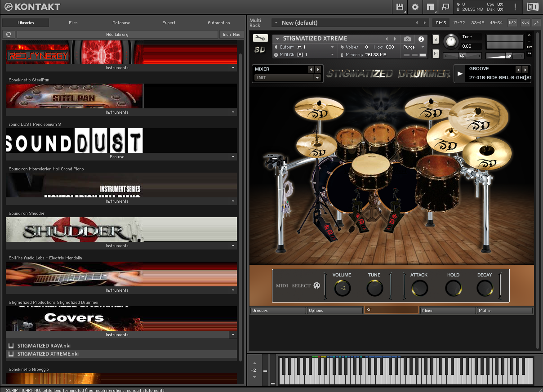This screenshot has width=543, height=392.
Task: Go to next multi rack preset
Action: [x=425, y=22]
